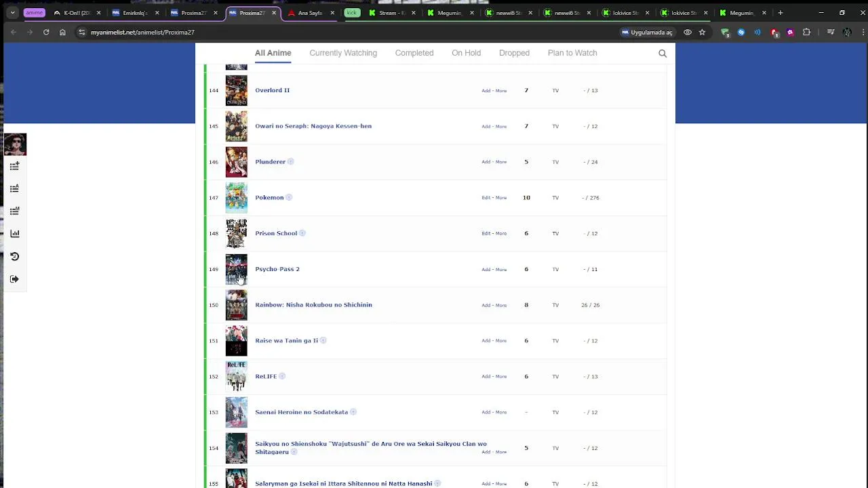Open the tab search chevron dropdown

pyautogui.click(x=12, y=13)
